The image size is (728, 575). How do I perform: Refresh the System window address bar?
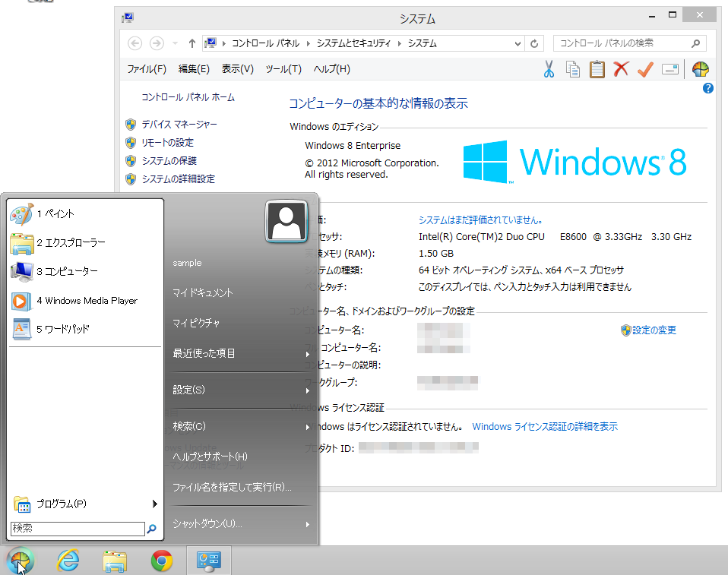coord(534,43)
